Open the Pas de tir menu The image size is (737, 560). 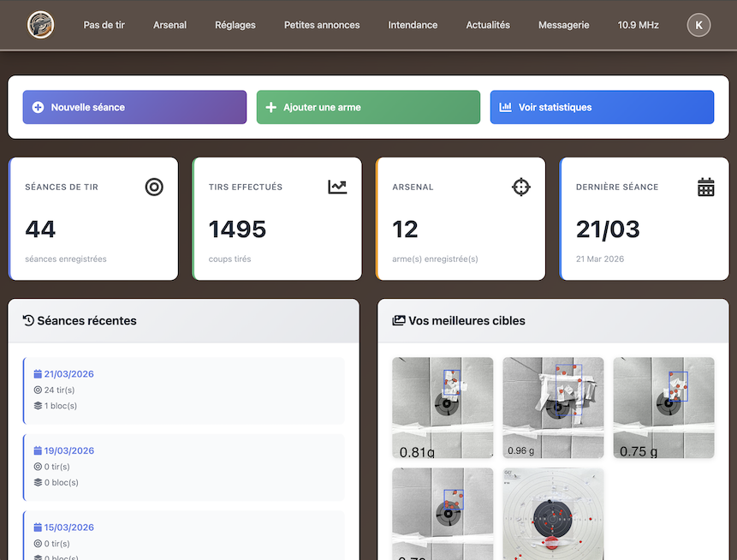point(104,25)
